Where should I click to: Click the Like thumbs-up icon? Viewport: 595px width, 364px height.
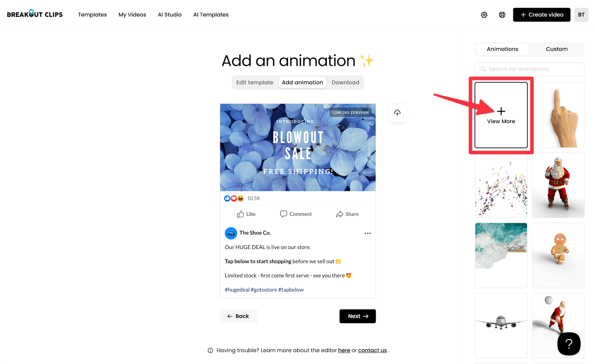(x=240, y=214)
